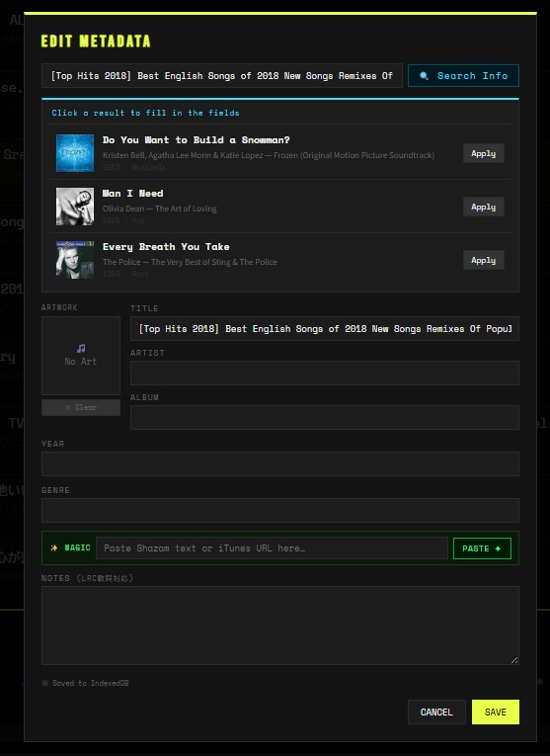The image size is (550, 756).
Task: Click the Saved to IndexedDB status text
Action: [86, 683]
